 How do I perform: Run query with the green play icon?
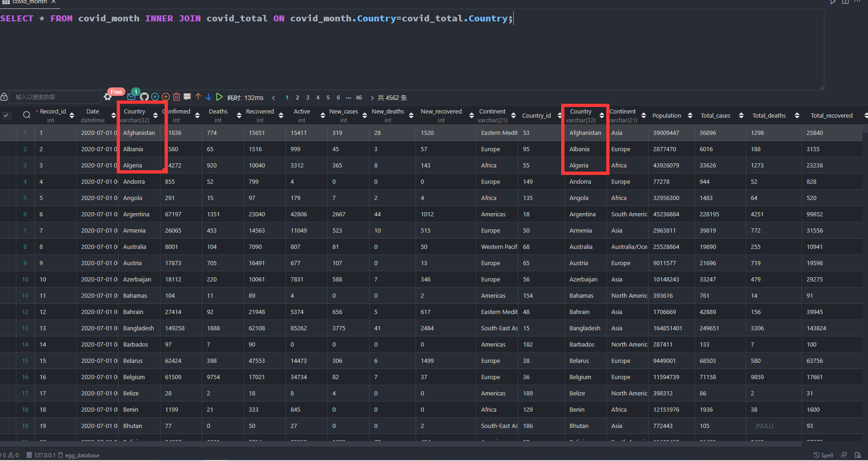219,97
